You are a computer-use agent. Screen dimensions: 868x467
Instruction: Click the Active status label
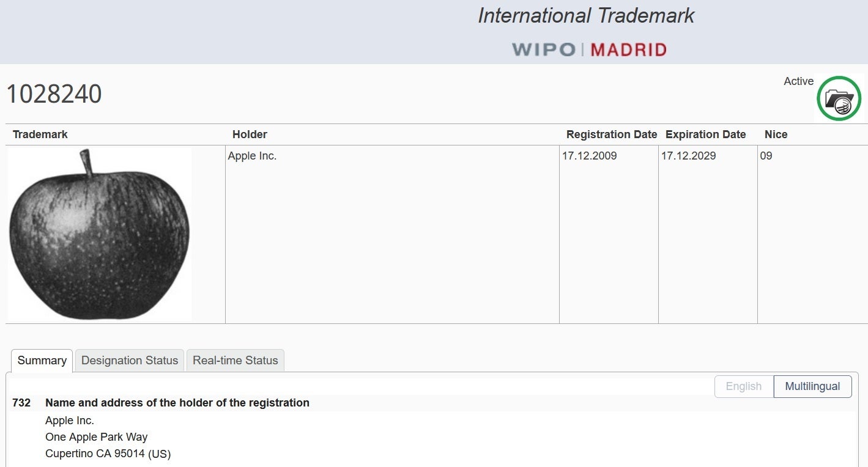[x=798, y=81]
